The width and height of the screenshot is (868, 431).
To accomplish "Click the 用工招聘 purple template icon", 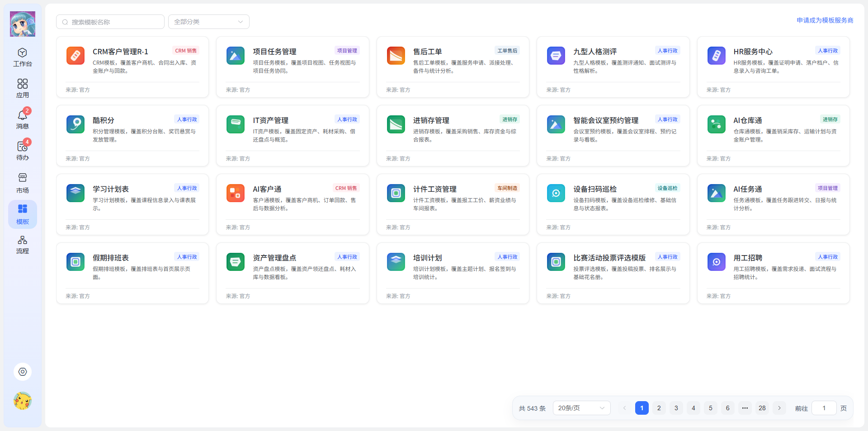I will pyautogui.click(x=717, y=262).
